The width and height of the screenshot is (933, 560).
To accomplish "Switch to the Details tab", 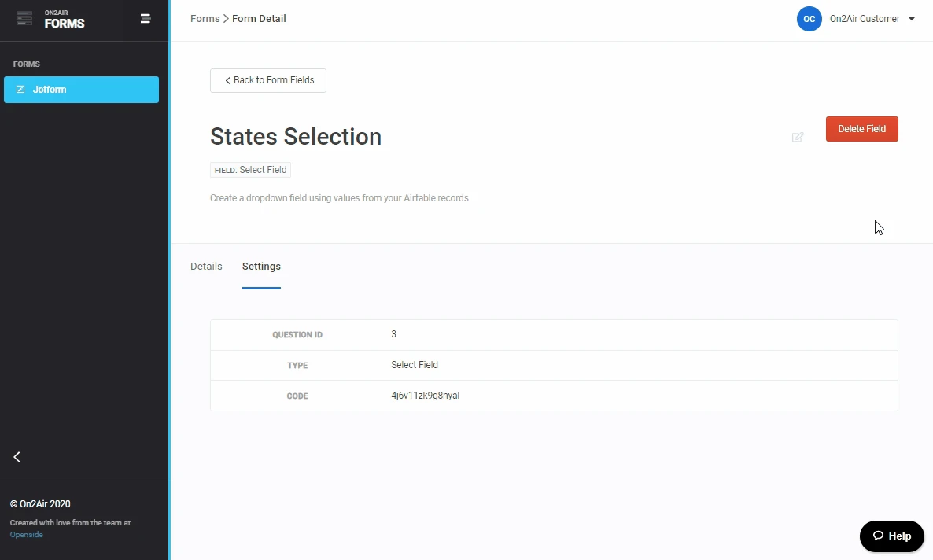I will click(206, 267).
